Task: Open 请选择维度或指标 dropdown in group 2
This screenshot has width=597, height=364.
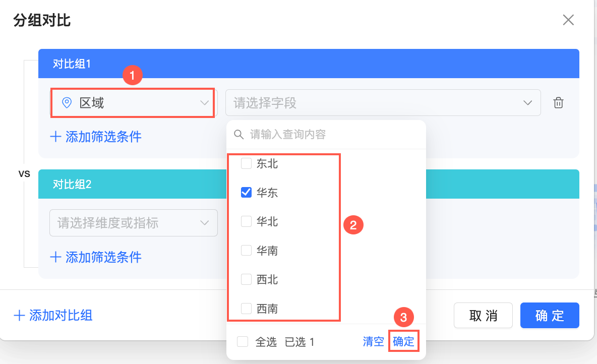Action: [x=133, y=223]
